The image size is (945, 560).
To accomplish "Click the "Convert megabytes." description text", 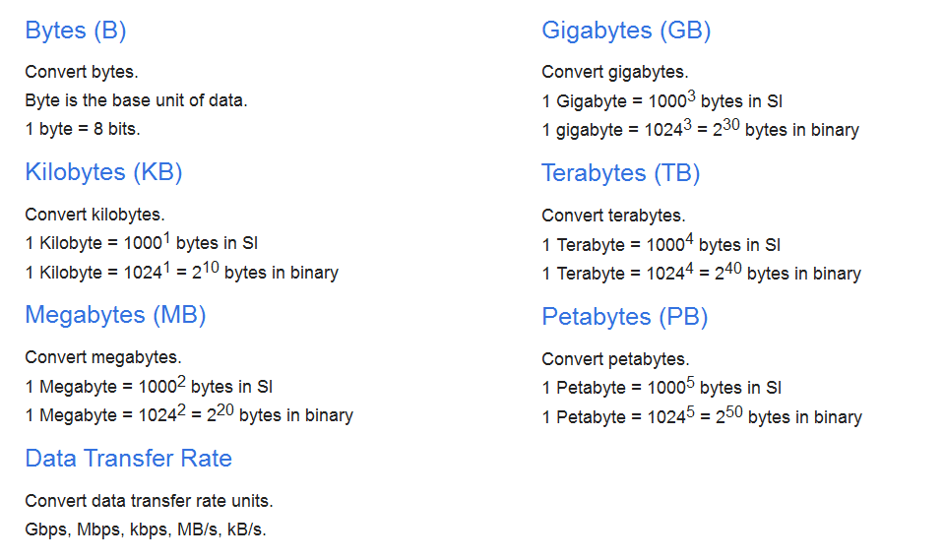I will click(103, 357).
